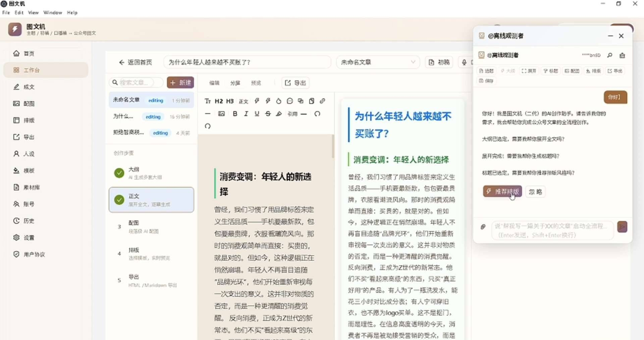The width and height of the screenshot is (644, 340).
Task: Click the send button in chat input
Action: coord(622,227)
